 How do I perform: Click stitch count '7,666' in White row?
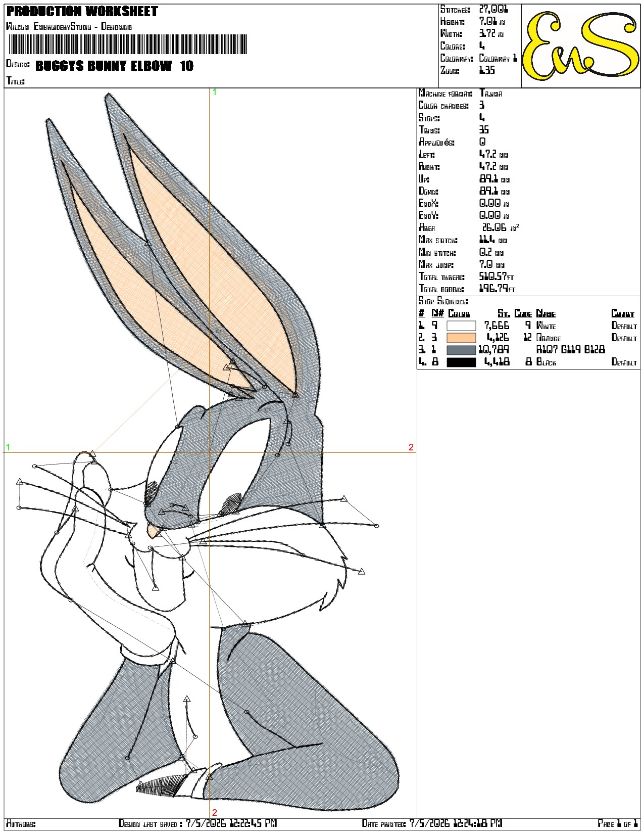[497, 326]
